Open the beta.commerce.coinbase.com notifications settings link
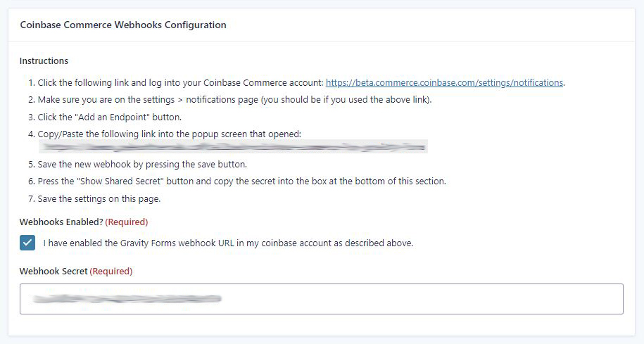Screen dimensions: 644x344 [x=444, y=82]
